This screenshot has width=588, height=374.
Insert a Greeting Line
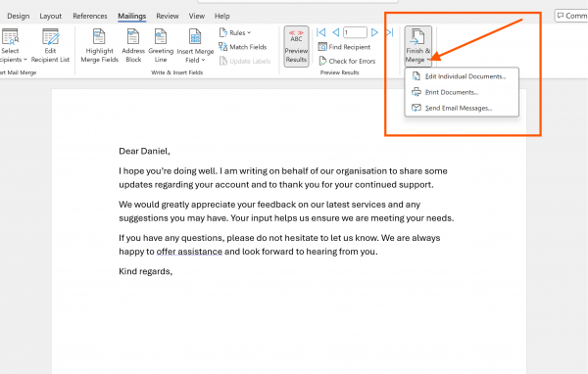coord(161,45)
